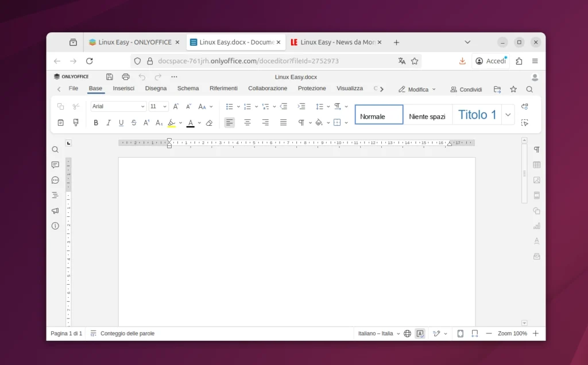Click the Condividi button
The width and height of the screenshot is (588, 365).
[466, 90]
